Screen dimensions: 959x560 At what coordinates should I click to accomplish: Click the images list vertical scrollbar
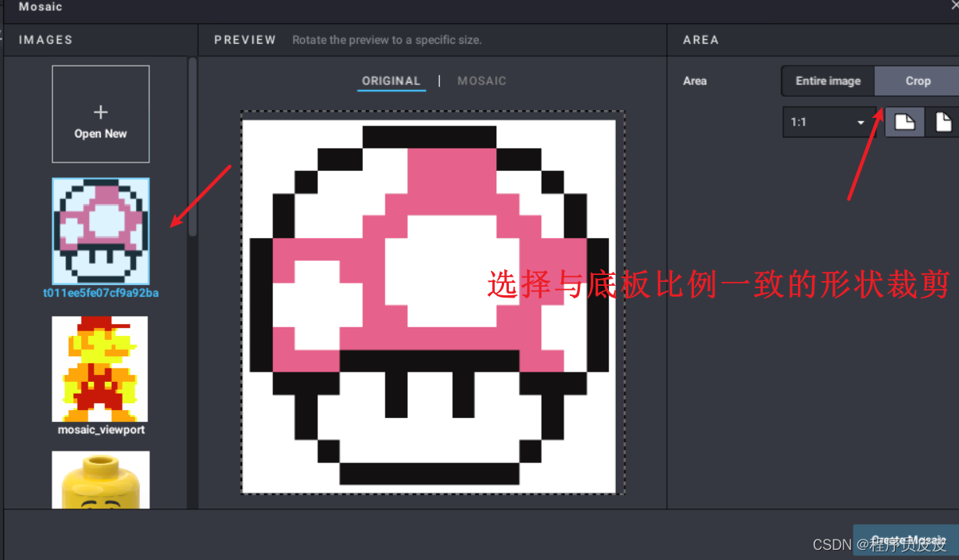pyautogui.click(x=192, y=148)
